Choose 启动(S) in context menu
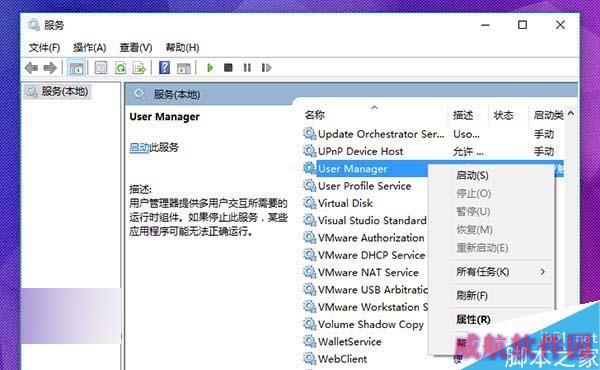The height and width of the screenshot is (370, 600). (472, 175)
